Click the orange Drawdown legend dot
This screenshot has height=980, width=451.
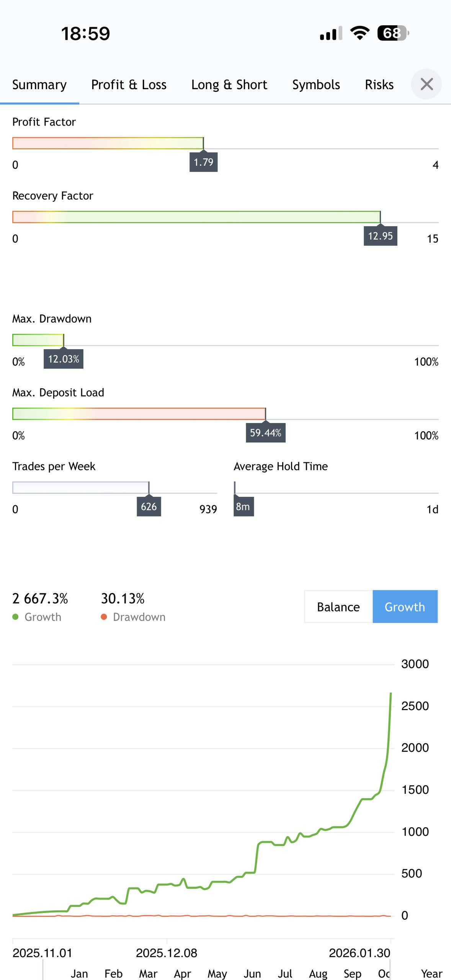[x=104, y=617]
